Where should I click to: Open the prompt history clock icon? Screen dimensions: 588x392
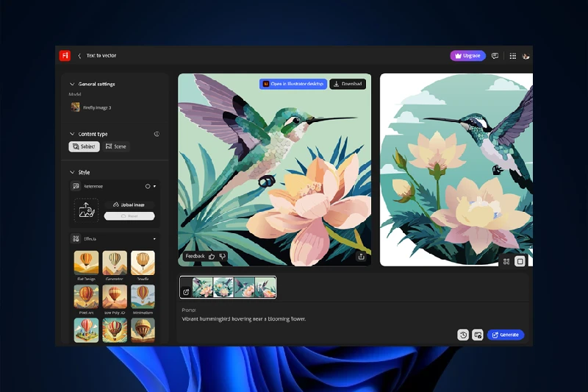pos(463,335)
